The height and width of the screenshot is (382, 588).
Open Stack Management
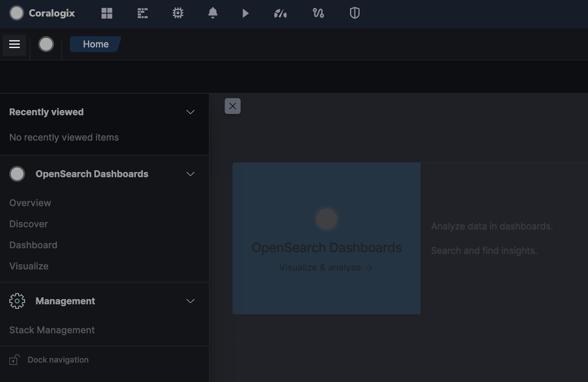(52, 330)
